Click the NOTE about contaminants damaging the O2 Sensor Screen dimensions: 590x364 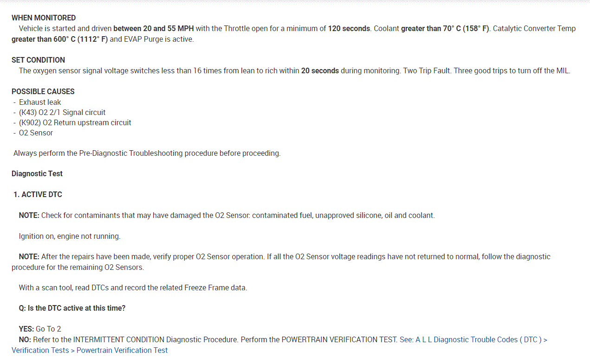pyautogui.click(x=227, y=216)
